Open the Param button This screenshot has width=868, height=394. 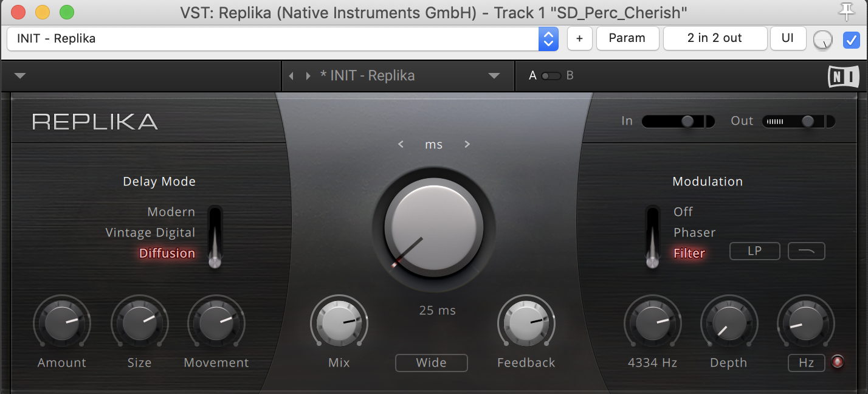[x=627, y=38]
